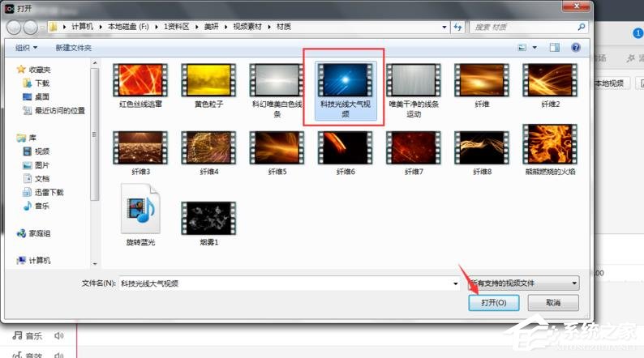Click 本地磁盘 (F:) in breadcrumb

tap(128, 27)
